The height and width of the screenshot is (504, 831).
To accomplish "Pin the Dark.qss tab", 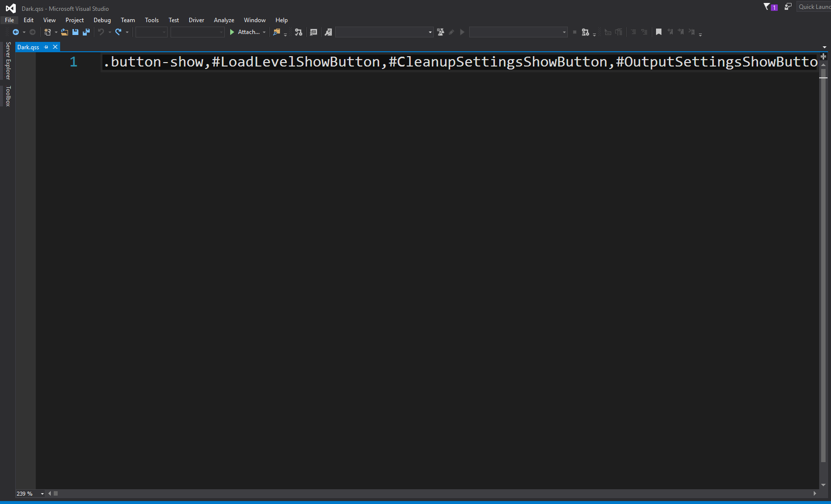I will [x=47, y=47].
